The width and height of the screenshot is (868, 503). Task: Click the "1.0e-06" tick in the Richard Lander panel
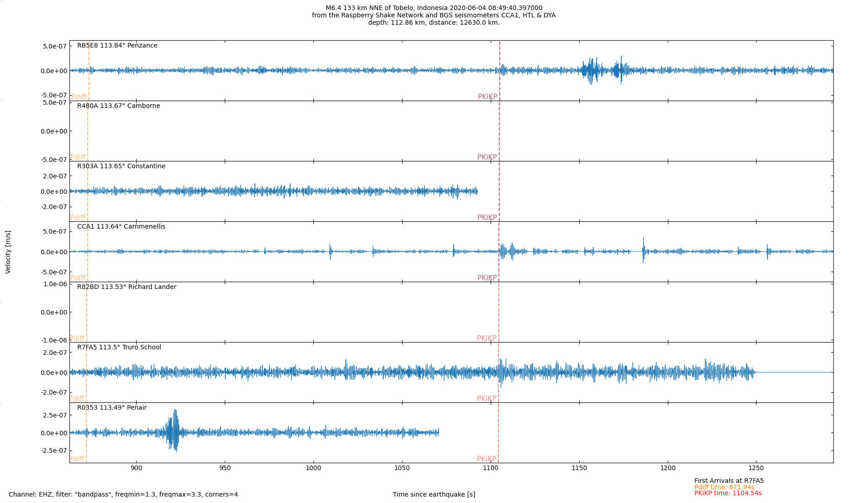[x=55, y=284]
